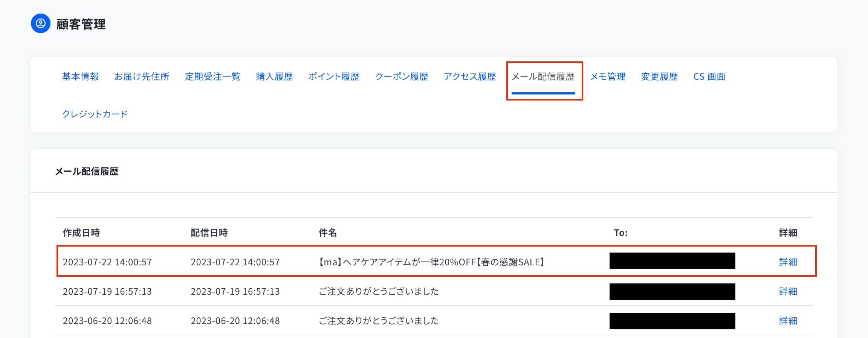Open 詳細 for the 2023-06-20 order email
The image size is (868, 338).
point(788,321)
